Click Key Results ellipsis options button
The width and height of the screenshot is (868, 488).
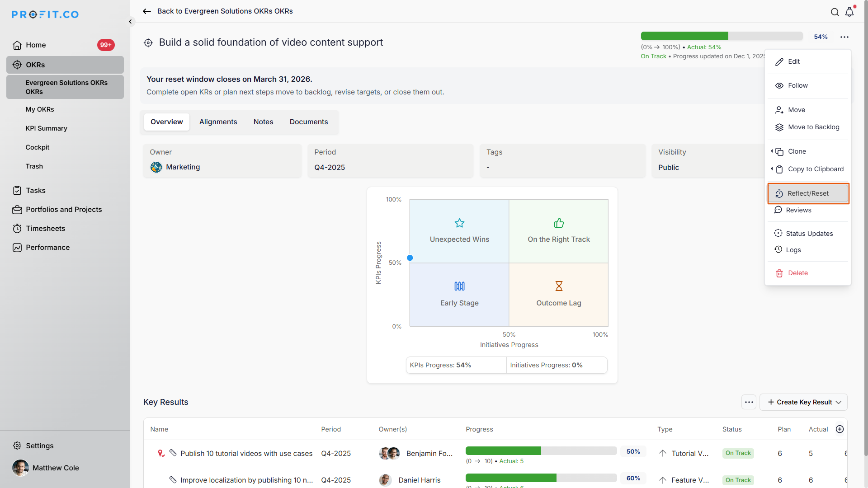tap(749, 402)
